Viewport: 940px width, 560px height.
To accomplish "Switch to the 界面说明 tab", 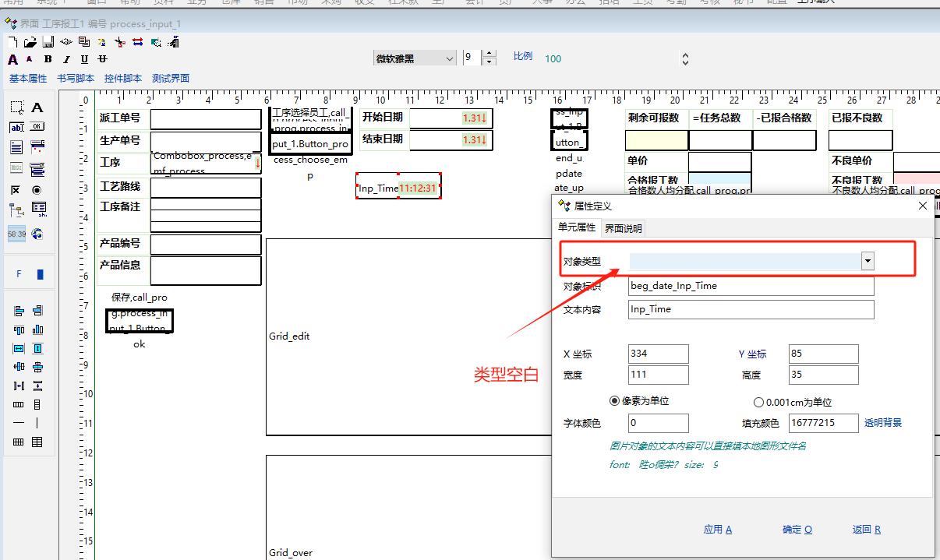I will click(623, 228).
